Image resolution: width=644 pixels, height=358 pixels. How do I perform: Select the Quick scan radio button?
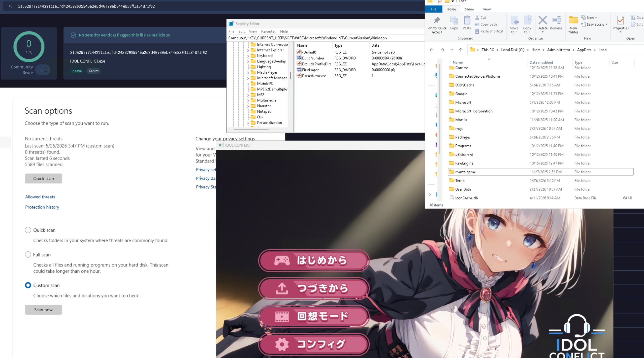[28, 230]
